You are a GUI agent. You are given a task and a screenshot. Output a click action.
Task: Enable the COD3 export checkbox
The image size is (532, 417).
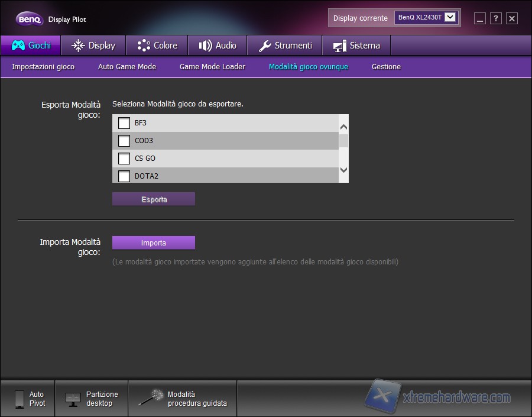pos(124,140)
